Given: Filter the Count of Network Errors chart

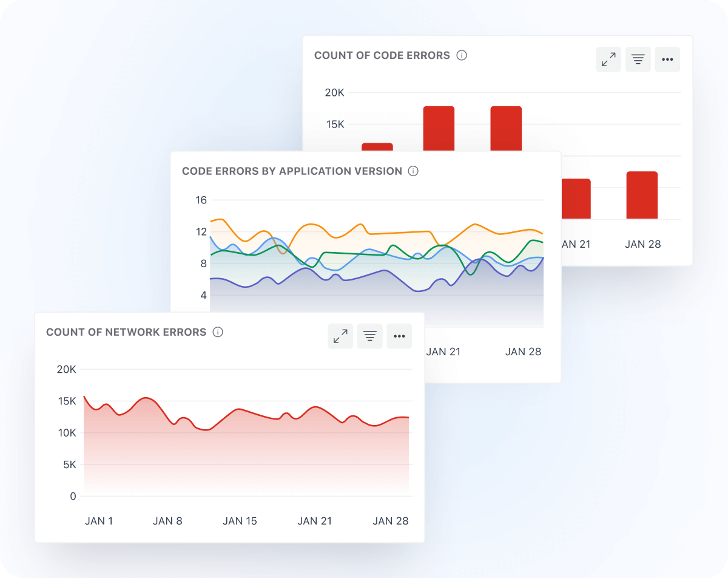Looking at the screenshot, I should (x=370, y=336).
